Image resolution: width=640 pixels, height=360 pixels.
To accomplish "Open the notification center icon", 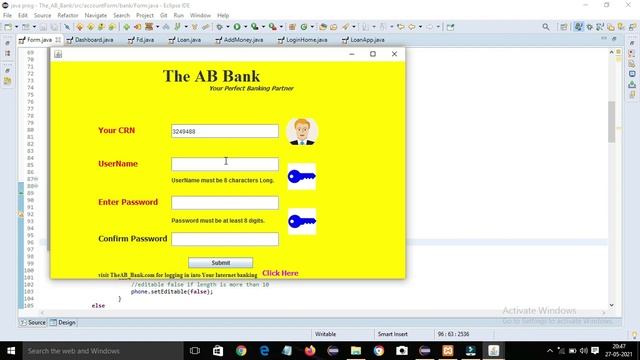I will click(596, 351).
